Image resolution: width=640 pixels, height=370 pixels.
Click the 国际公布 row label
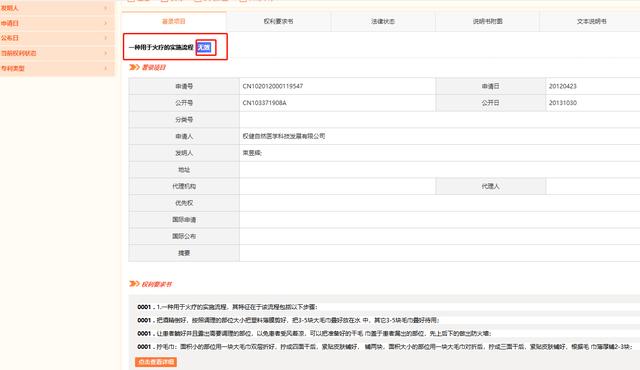tap(184, 236)
